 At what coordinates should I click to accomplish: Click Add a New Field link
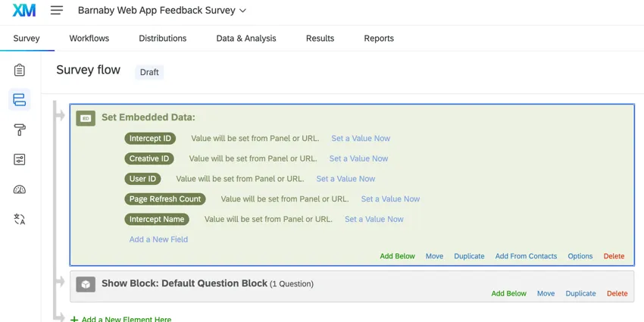point(158,239)
